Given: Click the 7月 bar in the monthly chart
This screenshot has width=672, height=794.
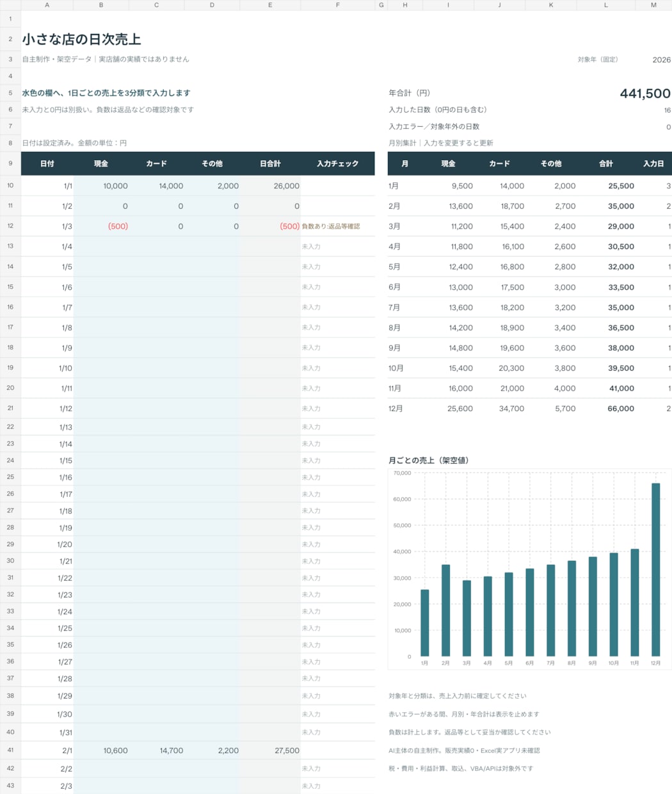Looking at the screenshot, I should 550,610.
